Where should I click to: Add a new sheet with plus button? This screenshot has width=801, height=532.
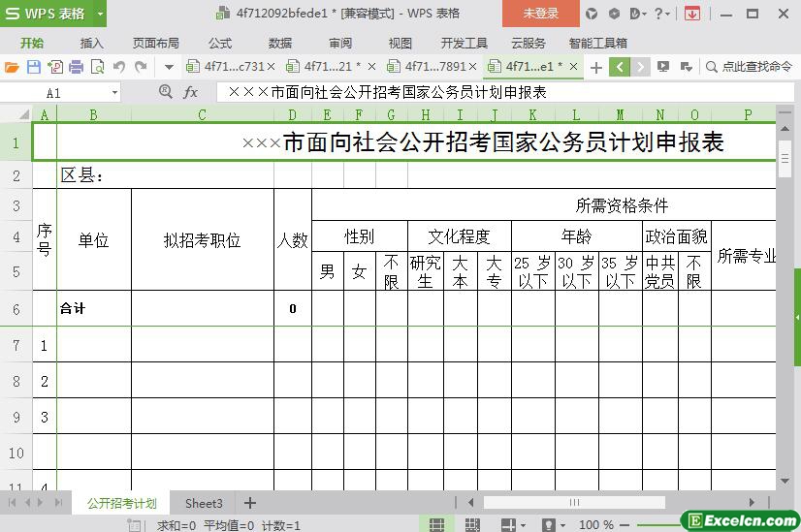coord(250,503)
